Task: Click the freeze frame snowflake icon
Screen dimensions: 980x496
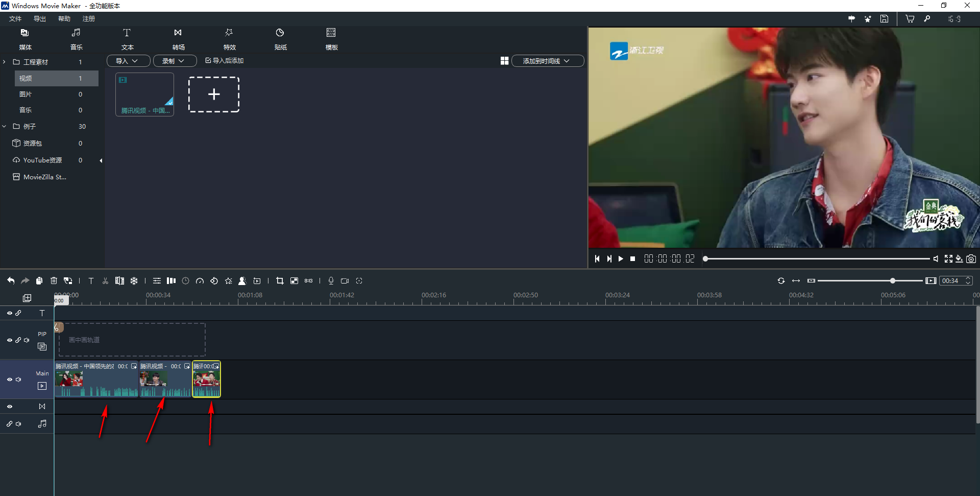Action: point(134,280)
